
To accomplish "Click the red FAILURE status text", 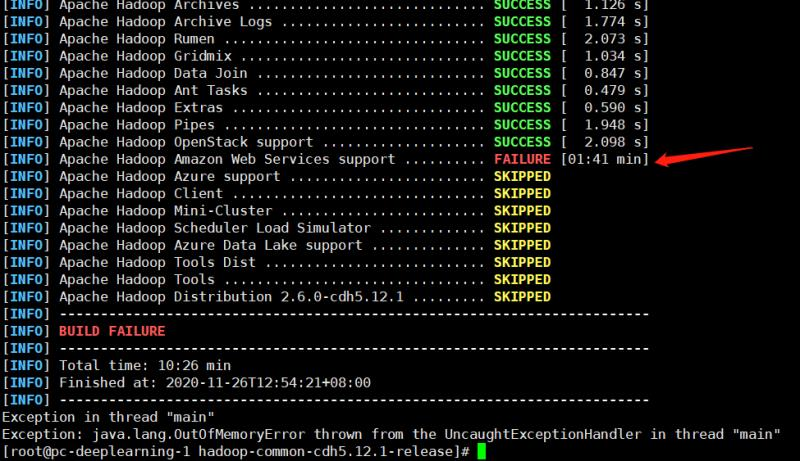I will (x=522, y=159).
